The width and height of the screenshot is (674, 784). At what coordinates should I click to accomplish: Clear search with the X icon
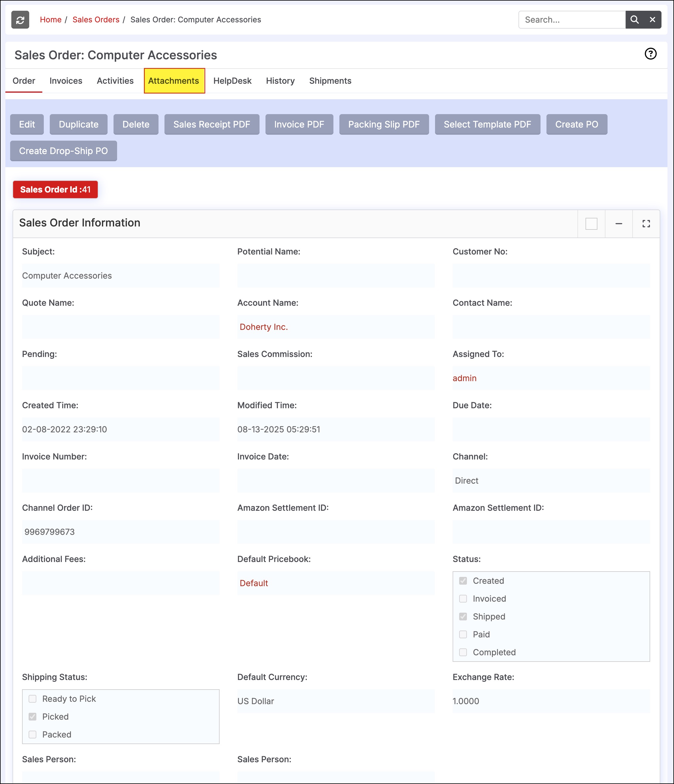click(x=653, y=20)
